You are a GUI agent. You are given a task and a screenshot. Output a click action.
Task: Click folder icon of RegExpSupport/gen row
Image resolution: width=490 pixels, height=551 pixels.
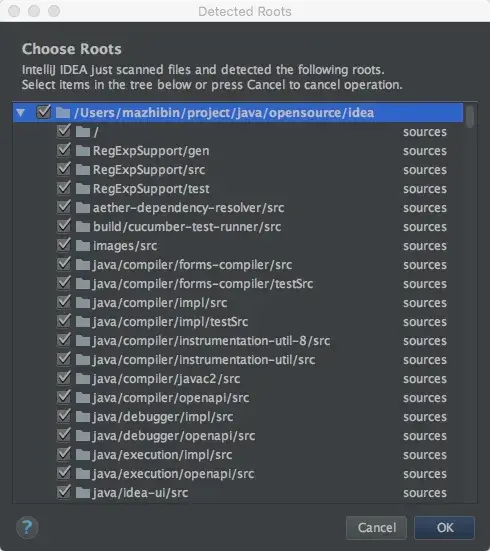(x=83, y=151)
